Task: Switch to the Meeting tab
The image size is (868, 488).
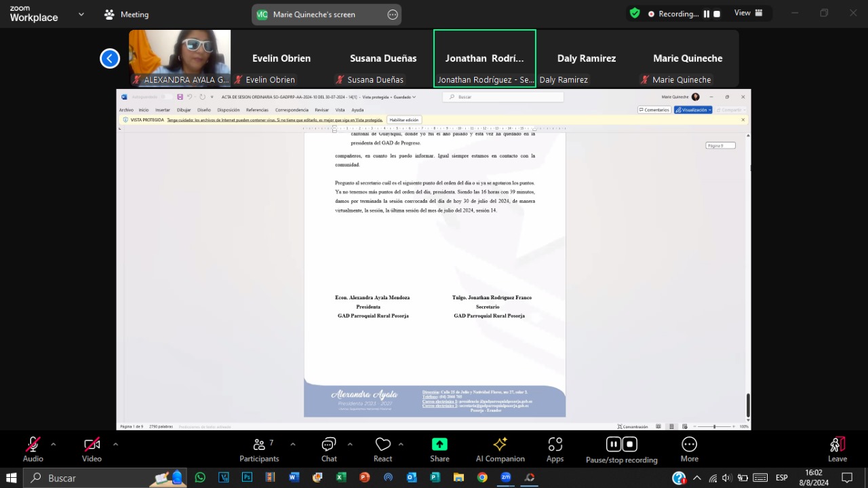Action: (126, 14)
